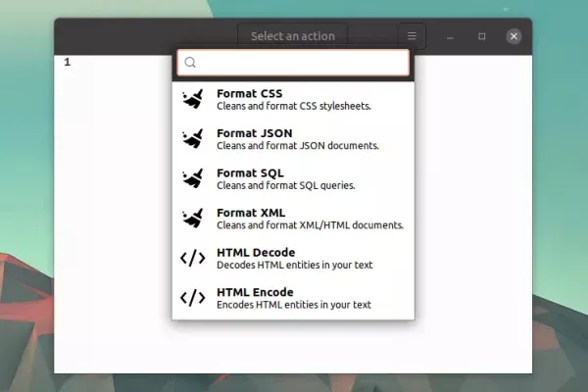Click the Select an action button

[x=292, y=36]
